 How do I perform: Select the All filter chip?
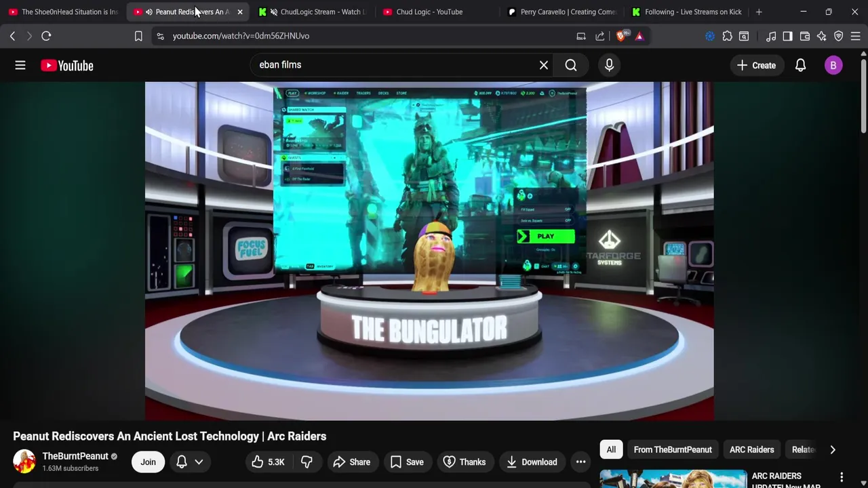pos(611,449)
